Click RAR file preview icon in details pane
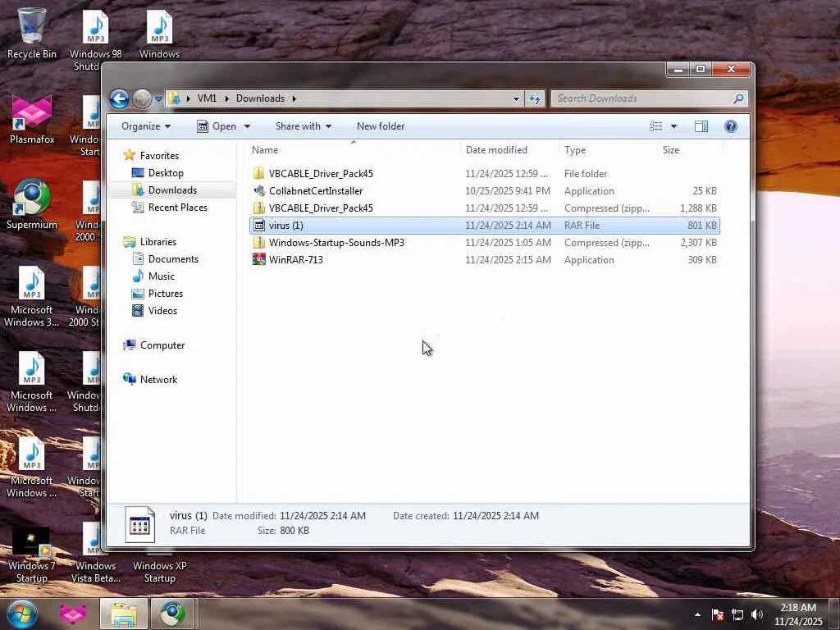The image size is (840, 630). (x=139, y=524)
